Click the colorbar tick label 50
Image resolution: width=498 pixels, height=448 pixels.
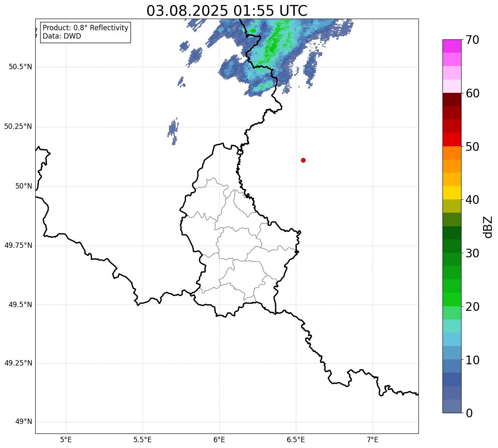click(472, 147)
